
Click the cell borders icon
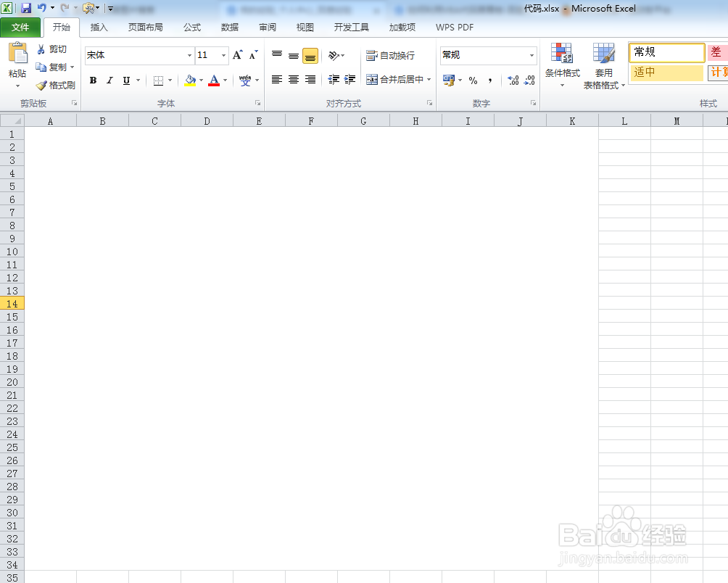[158, 80]
